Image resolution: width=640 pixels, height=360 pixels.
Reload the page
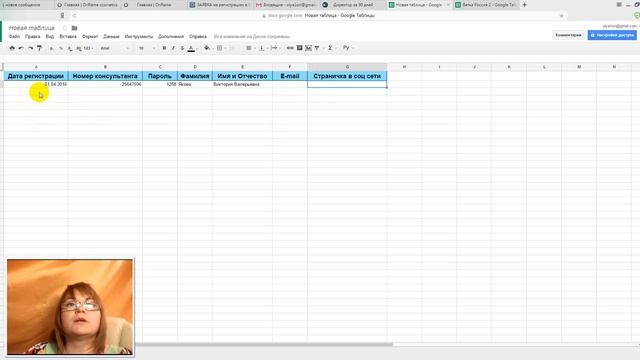74,16
